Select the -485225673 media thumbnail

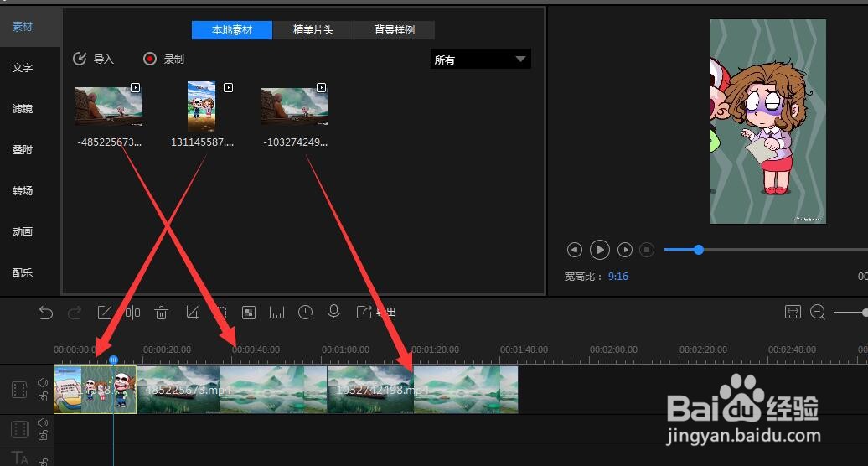[109, 106]
